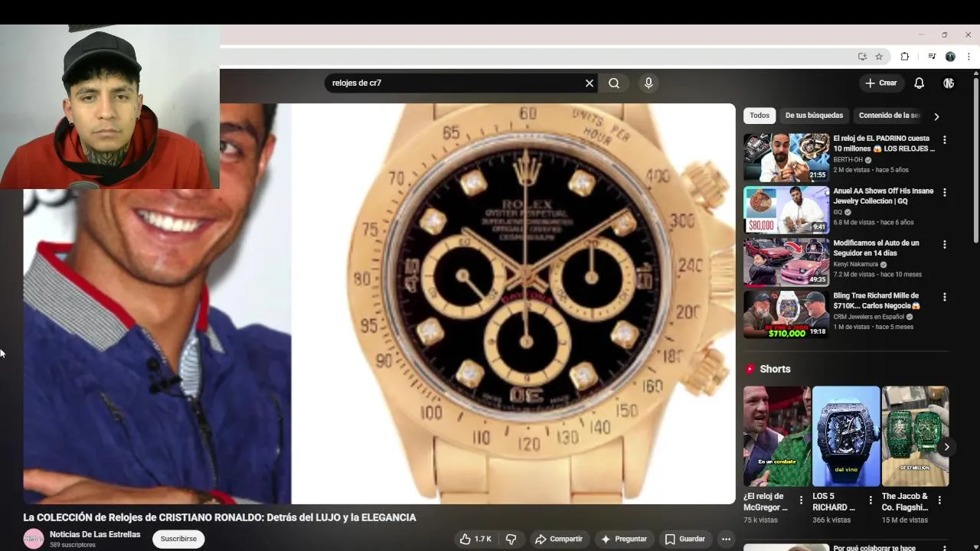Open the browser media controls icon
The width and height of the screenshot is (980, 551).
[x=932, y=57]
